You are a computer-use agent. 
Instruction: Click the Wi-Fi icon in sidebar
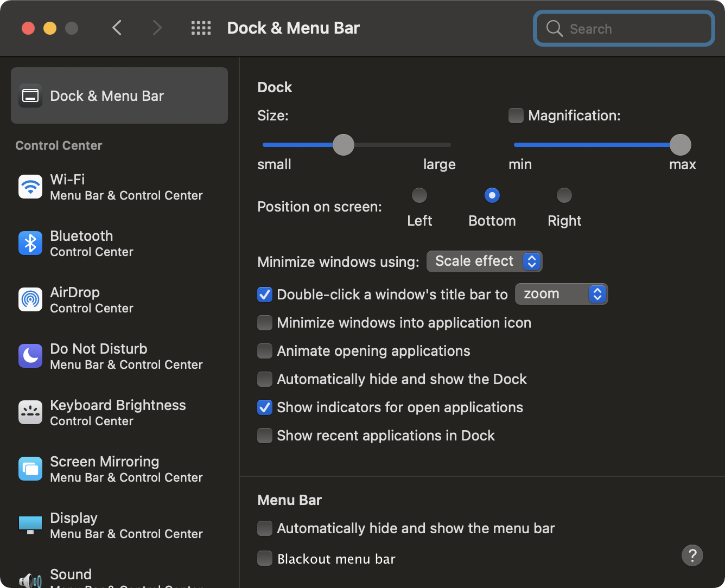[30, 187]
